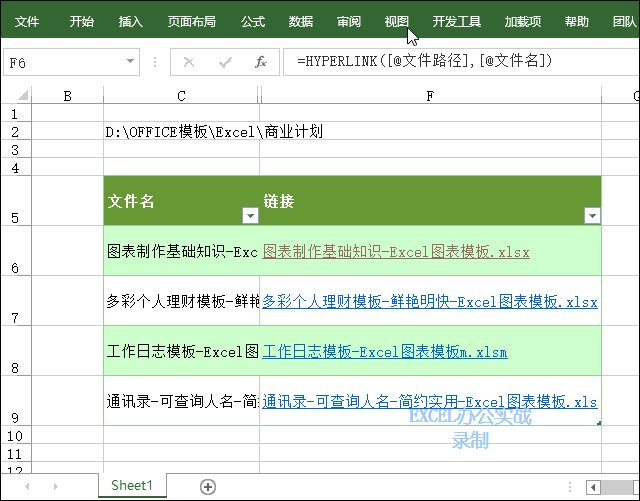Open the 开发工具 ribbon tab
This screenshot has height=501, width=640.
click(x=456, y=21)
